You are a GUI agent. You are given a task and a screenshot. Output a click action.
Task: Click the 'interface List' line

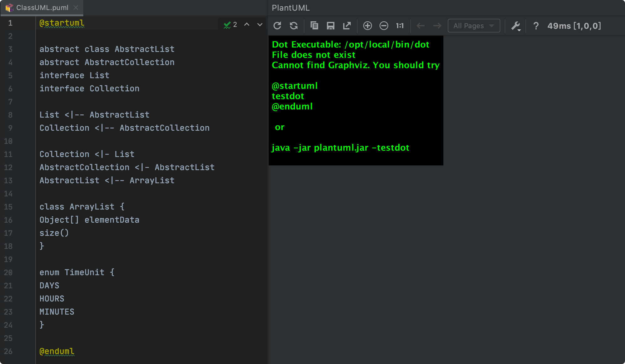tap(74, 75)
